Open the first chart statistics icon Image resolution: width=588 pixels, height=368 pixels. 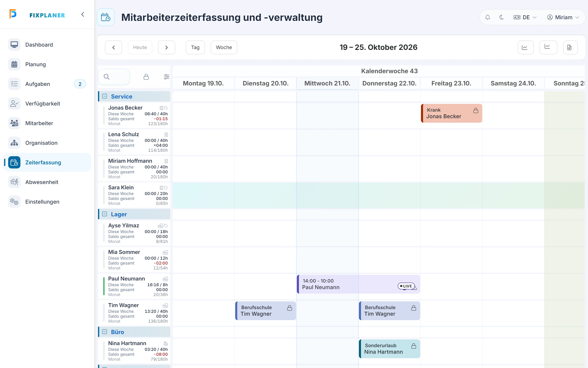click(x=526, y=47)
